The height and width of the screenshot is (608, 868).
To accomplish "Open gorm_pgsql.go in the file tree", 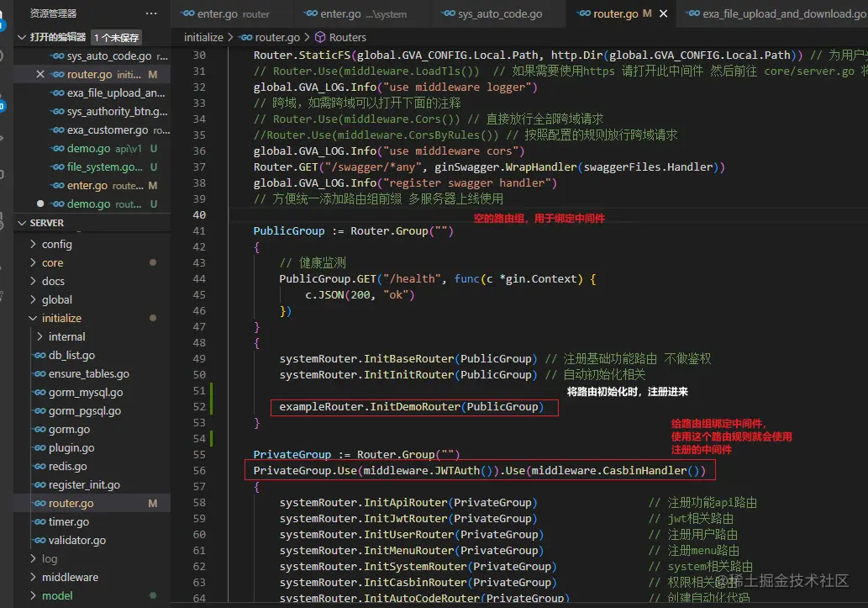I will 92,410.
